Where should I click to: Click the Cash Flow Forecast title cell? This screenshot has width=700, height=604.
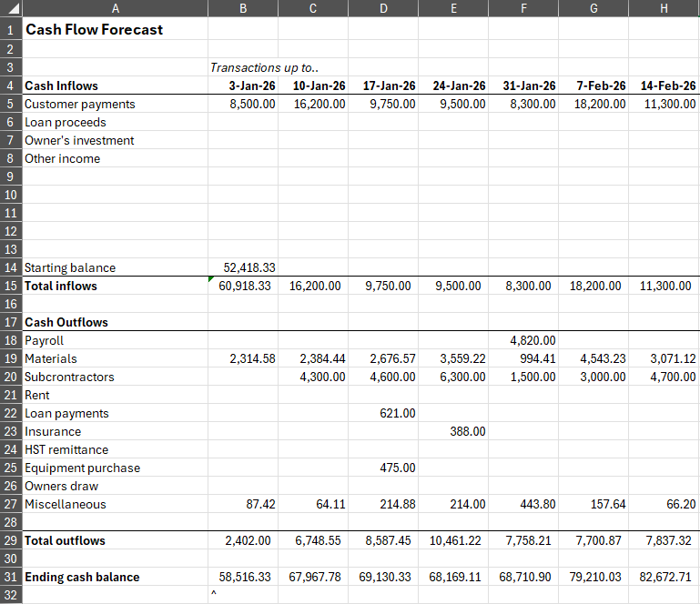pos(116,29)
